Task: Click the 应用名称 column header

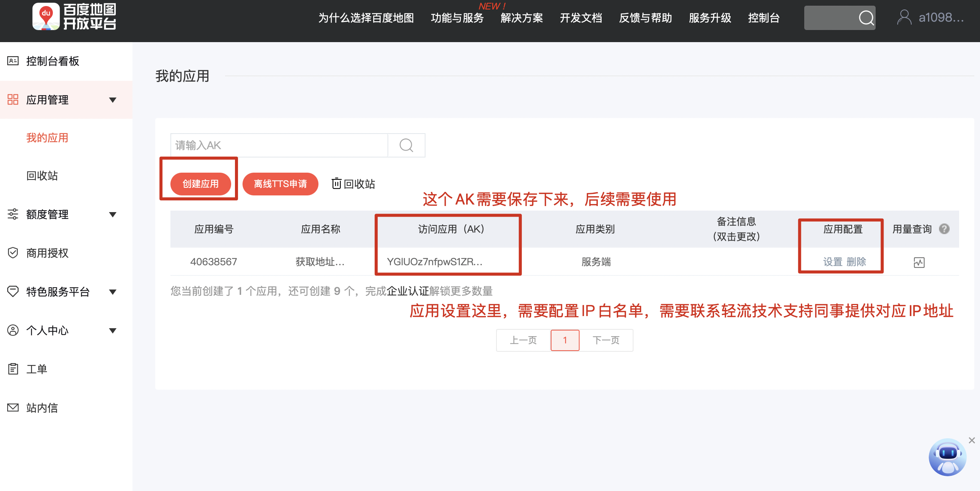Action: click(320, 229)
